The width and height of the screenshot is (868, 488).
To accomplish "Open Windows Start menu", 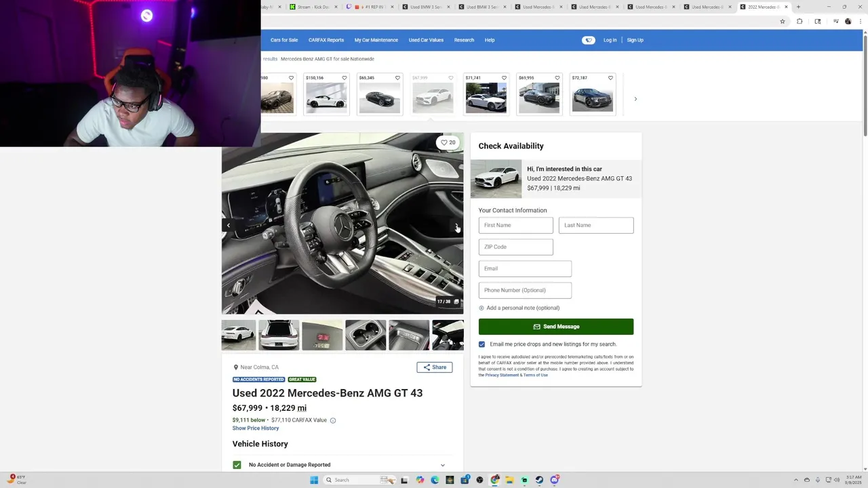I will 314,480.
